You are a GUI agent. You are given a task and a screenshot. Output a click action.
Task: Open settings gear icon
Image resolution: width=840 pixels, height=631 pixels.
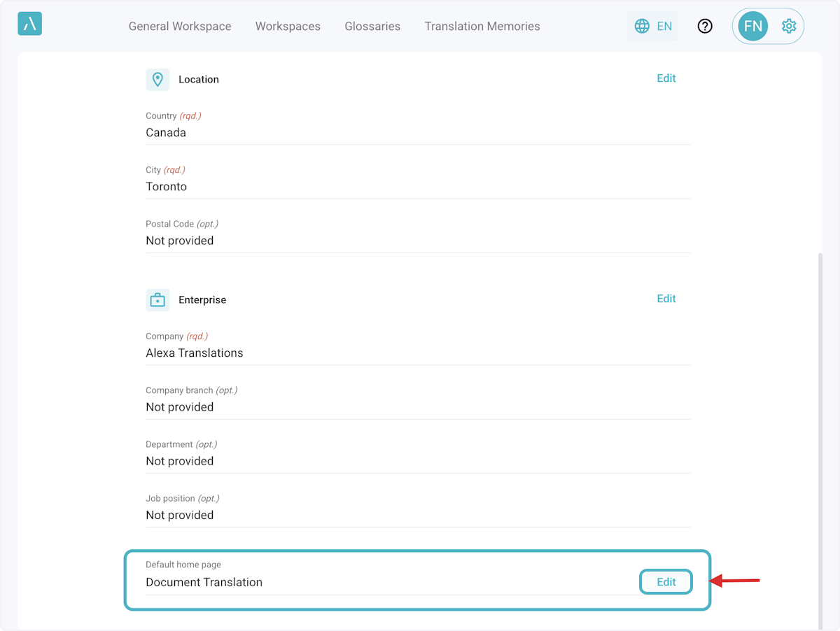pos(789,27)
